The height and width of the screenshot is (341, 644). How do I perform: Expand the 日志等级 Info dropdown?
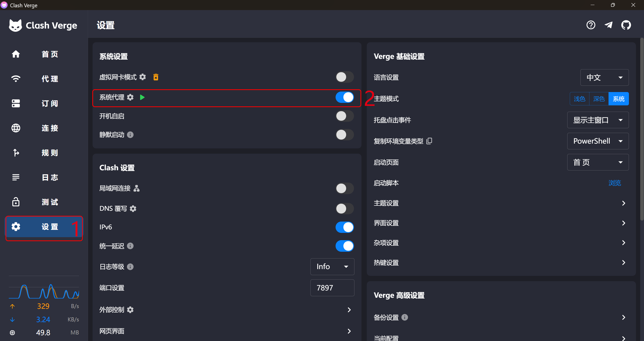click(x=332, y=267)
